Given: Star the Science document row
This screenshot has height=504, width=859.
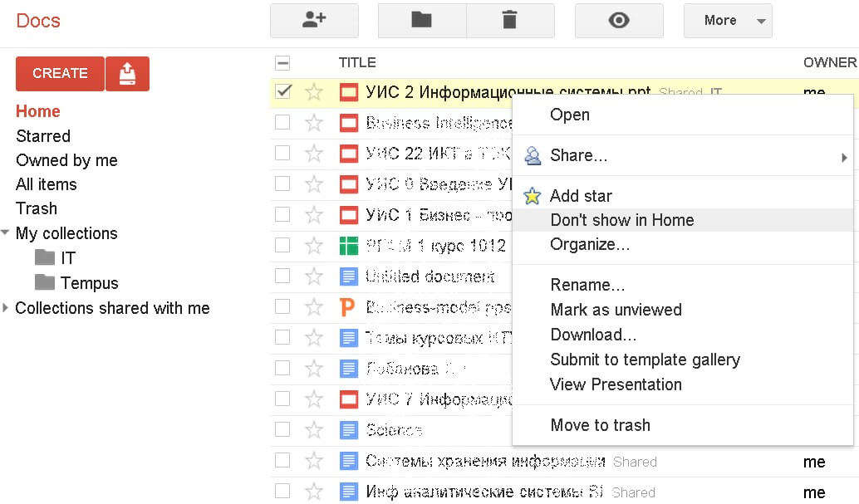Looking at the screenshot, I should pos(313,429).
